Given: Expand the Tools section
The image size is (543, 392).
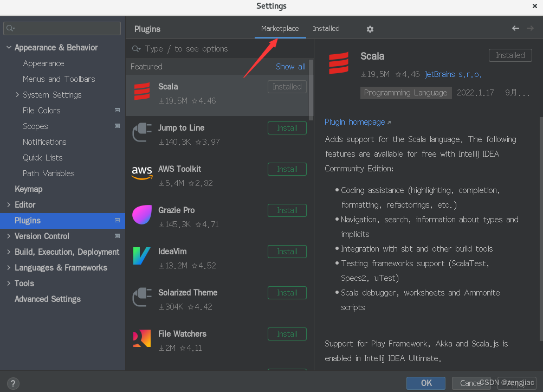Looking at the screenshot, I should 9,283.
